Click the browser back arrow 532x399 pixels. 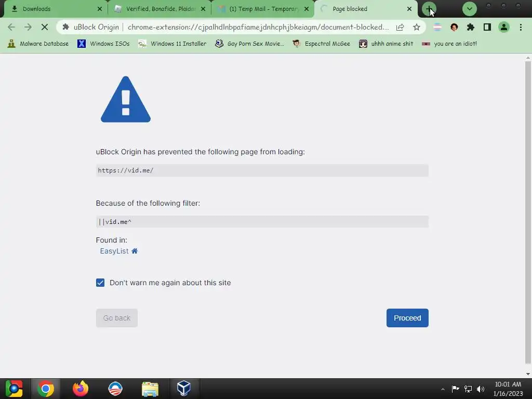point(11,27)
